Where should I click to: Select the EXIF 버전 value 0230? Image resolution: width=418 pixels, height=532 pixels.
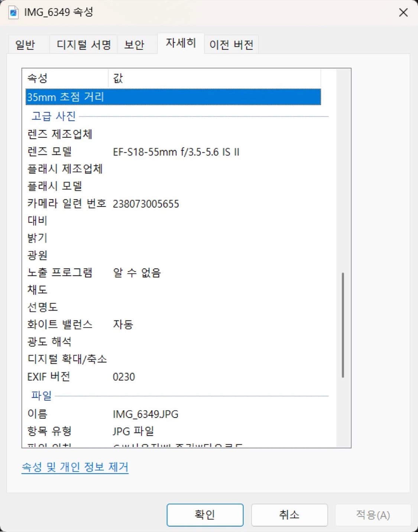tap(124, 377)
